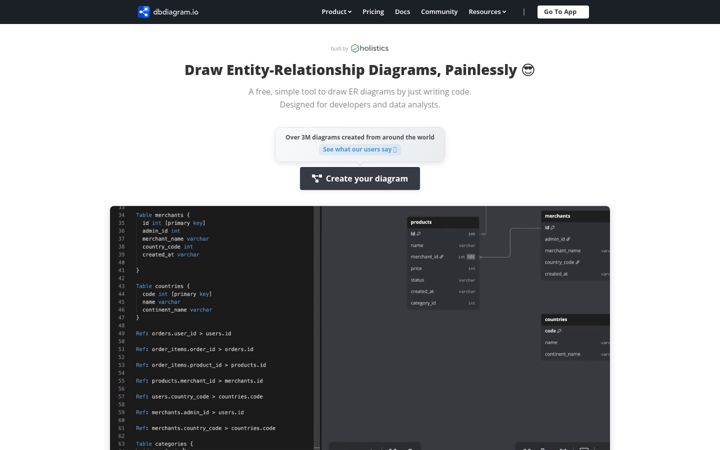Click the dbdiagram.io brand name text
Screen dimensions: 720x450
pyautogui.click(x=175, y=12)
